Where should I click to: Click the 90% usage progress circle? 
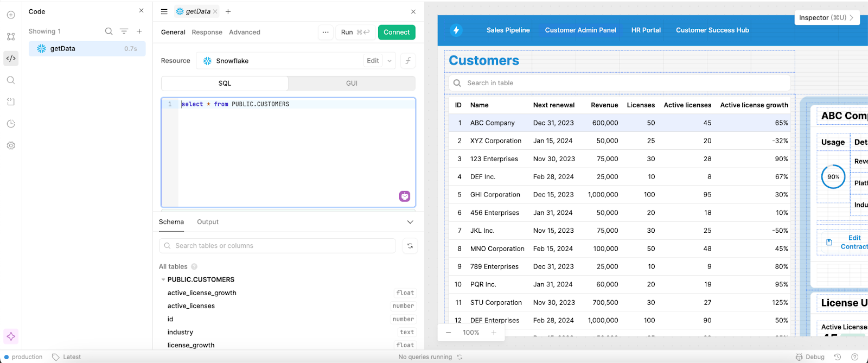(x=833, y=177)
